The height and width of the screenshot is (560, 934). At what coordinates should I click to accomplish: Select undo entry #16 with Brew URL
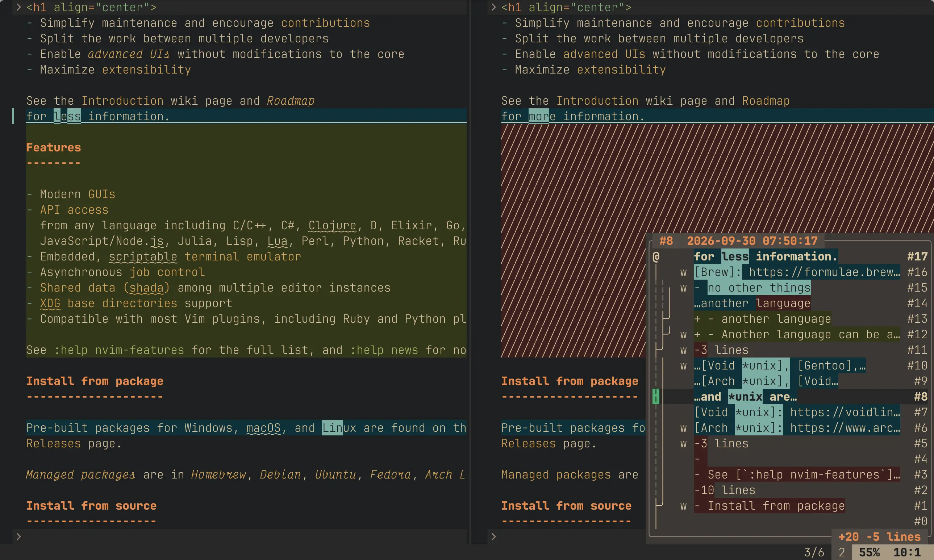[x=789, y=272]
